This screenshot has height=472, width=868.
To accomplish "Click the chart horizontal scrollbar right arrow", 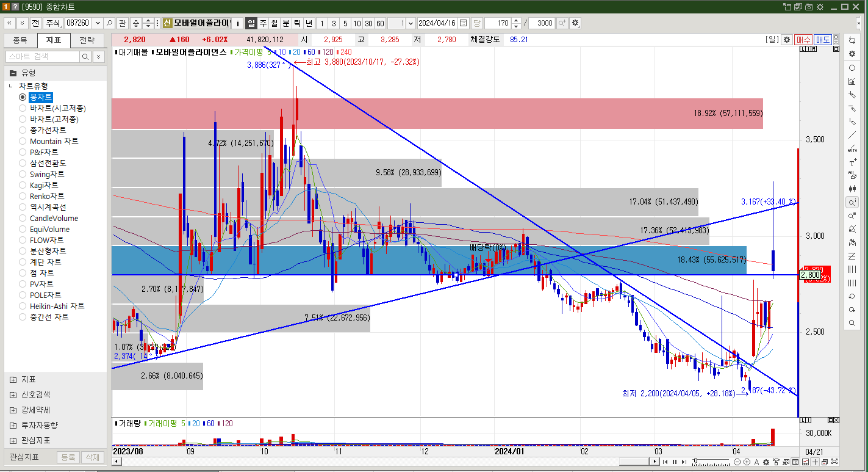I will pos(655,462).
